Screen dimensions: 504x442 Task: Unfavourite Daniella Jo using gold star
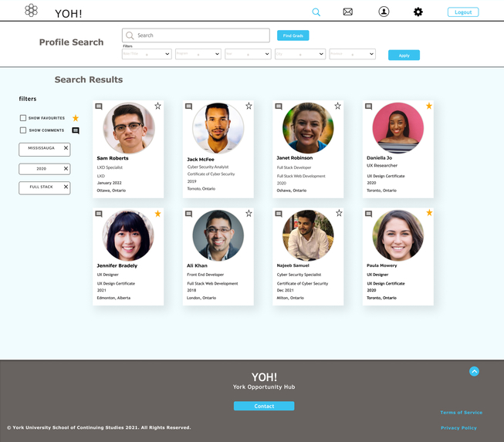[x=429, y=106]
